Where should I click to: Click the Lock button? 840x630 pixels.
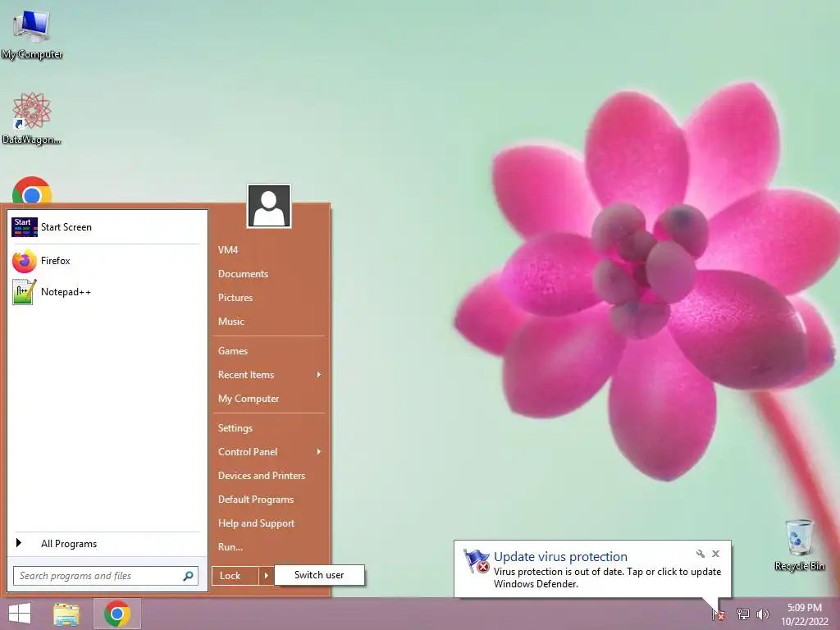[x=235, y=576]
